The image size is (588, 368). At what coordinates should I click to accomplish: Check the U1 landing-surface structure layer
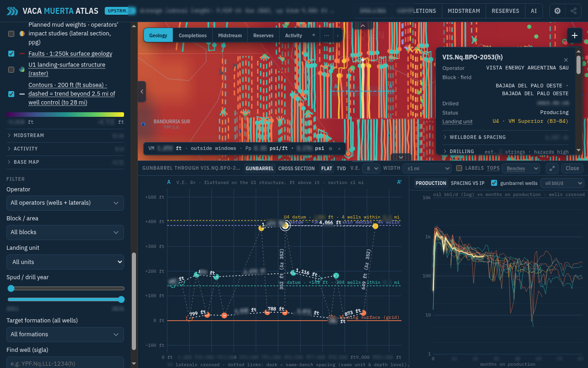pos(11,69)
